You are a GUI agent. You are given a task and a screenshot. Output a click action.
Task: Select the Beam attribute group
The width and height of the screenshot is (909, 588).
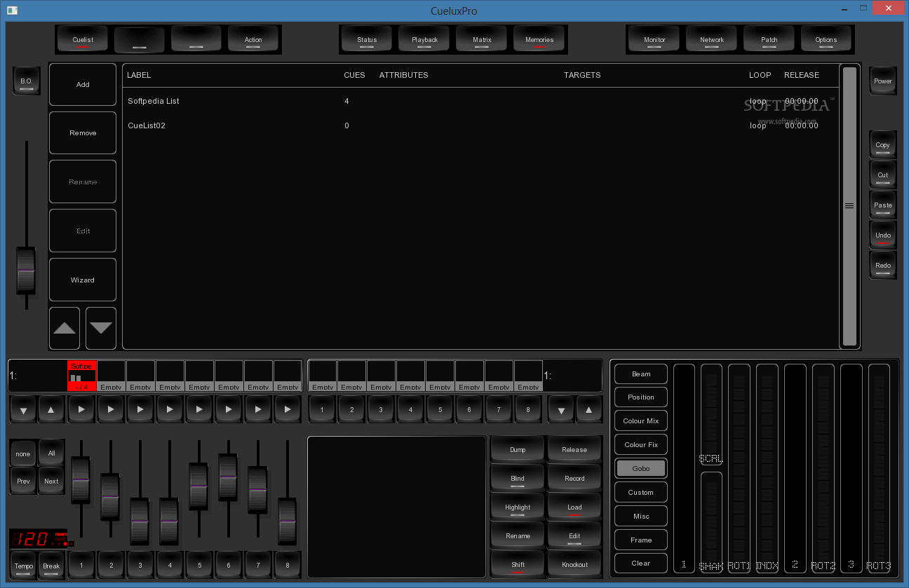641,374
